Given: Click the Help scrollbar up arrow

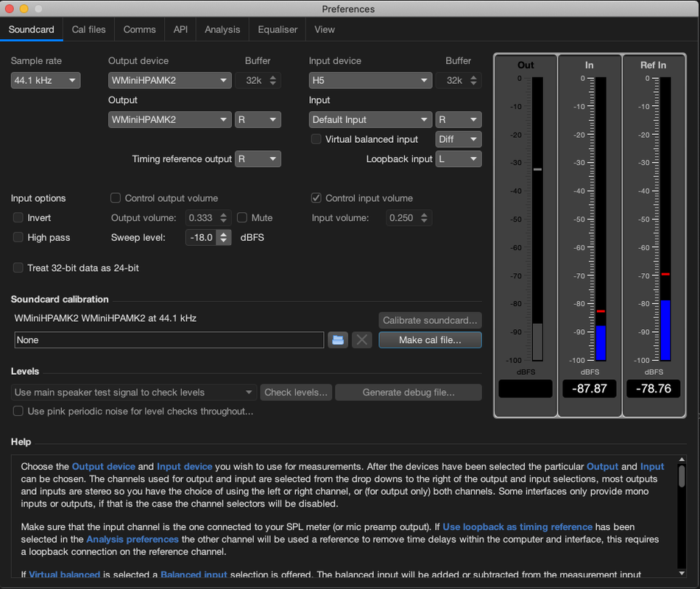Looking at the screenshot, I should click(x=682, y=459).
